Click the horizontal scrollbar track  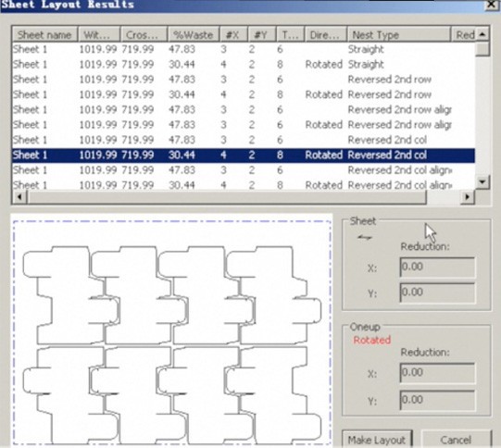(227, 197)
